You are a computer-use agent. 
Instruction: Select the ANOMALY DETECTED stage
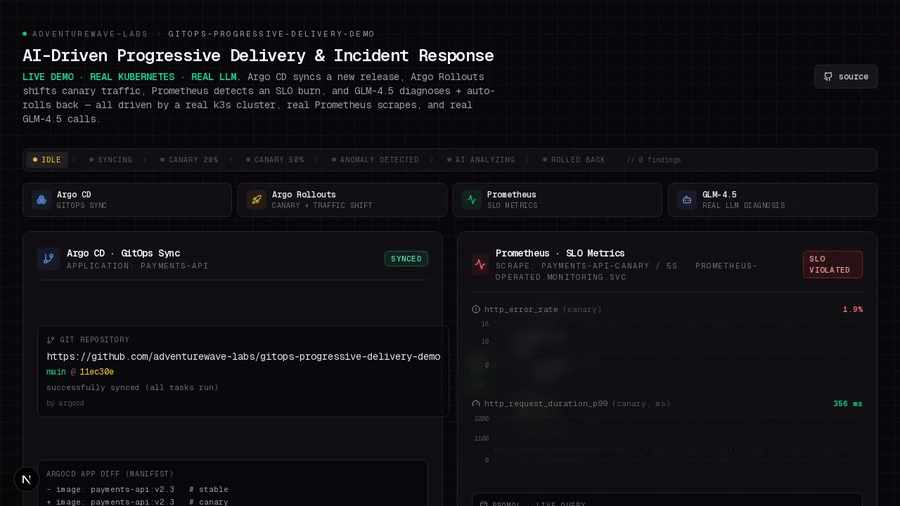[375, 159]
